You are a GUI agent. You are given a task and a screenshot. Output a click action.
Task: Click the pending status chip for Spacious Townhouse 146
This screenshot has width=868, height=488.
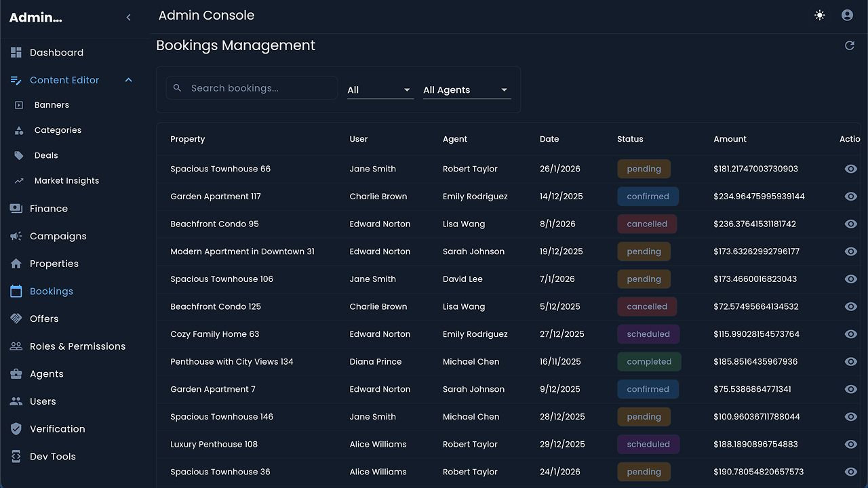644,417
